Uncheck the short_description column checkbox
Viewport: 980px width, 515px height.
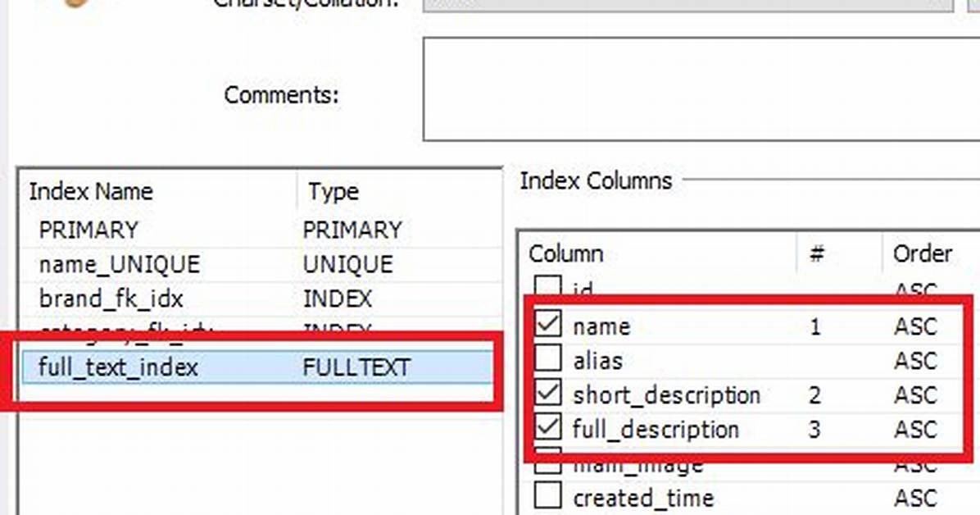pos(548,394)
